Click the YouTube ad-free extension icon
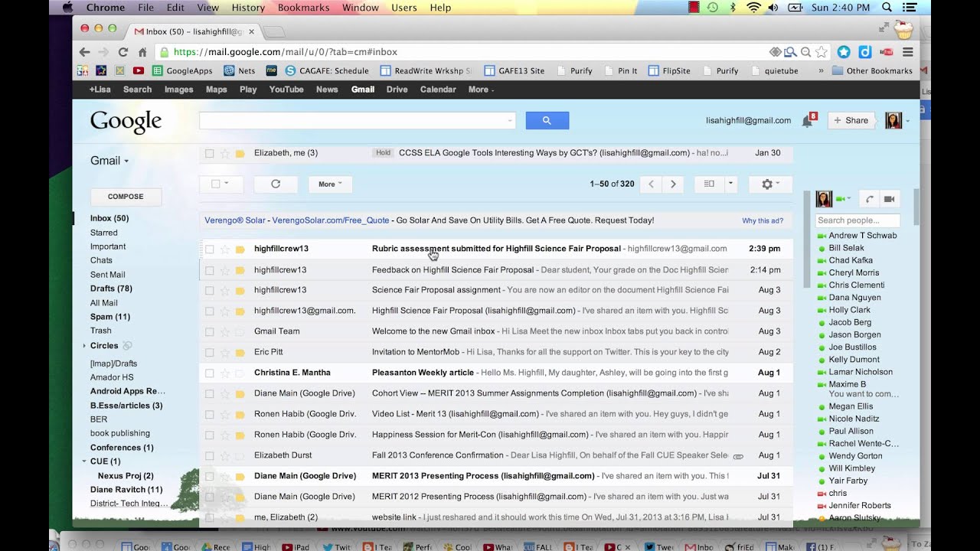 click(887, 52)
